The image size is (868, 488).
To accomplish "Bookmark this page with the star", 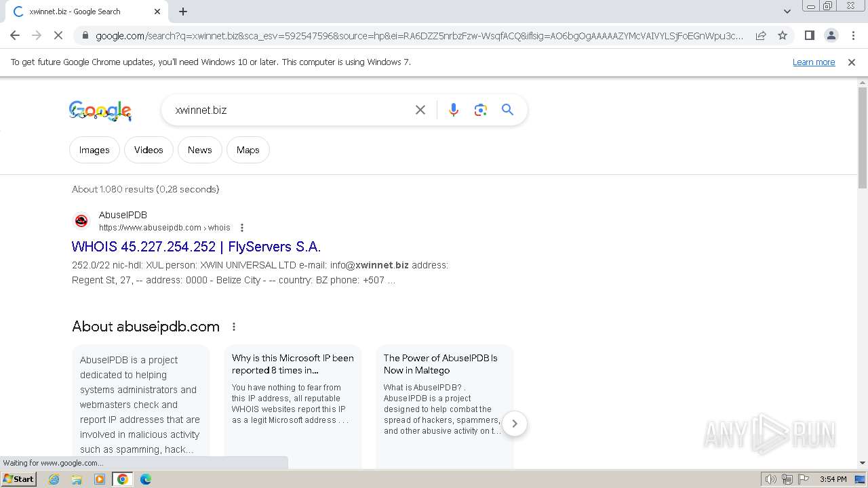I will 783,35.
